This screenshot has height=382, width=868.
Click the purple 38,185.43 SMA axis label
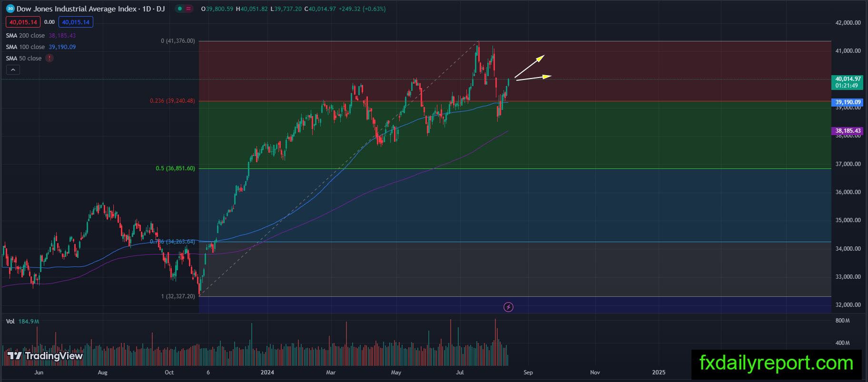848,130
